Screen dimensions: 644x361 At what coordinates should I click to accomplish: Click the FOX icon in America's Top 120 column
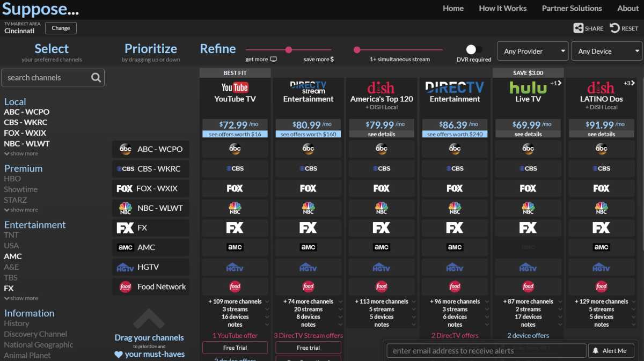[x=382, y=188]
